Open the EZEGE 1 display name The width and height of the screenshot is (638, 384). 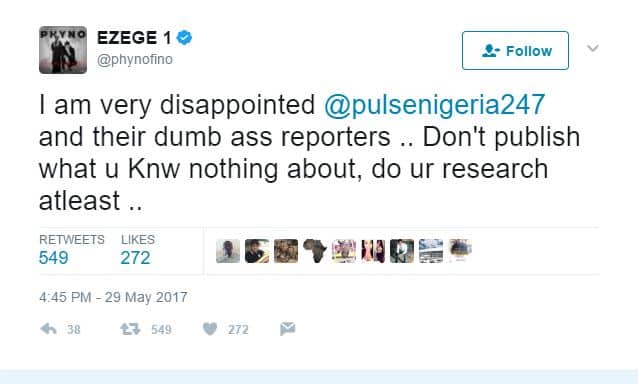134,38
